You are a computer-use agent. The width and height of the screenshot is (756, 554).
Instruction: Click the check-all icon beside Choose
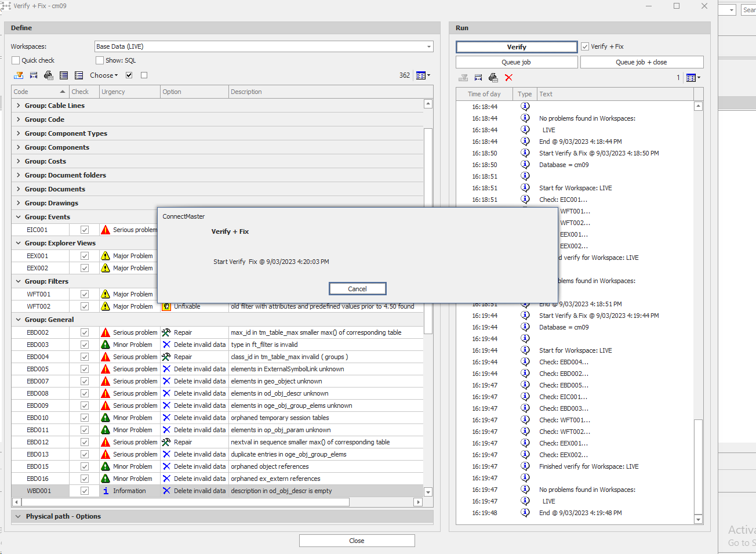(x=129, y=75)
